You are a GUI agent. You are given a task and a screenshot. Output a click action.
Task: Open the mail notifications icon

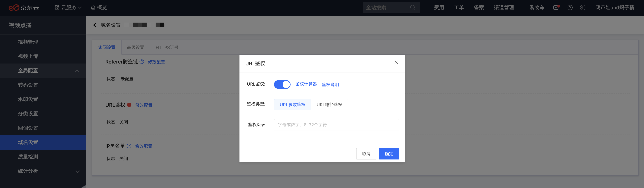556,8
